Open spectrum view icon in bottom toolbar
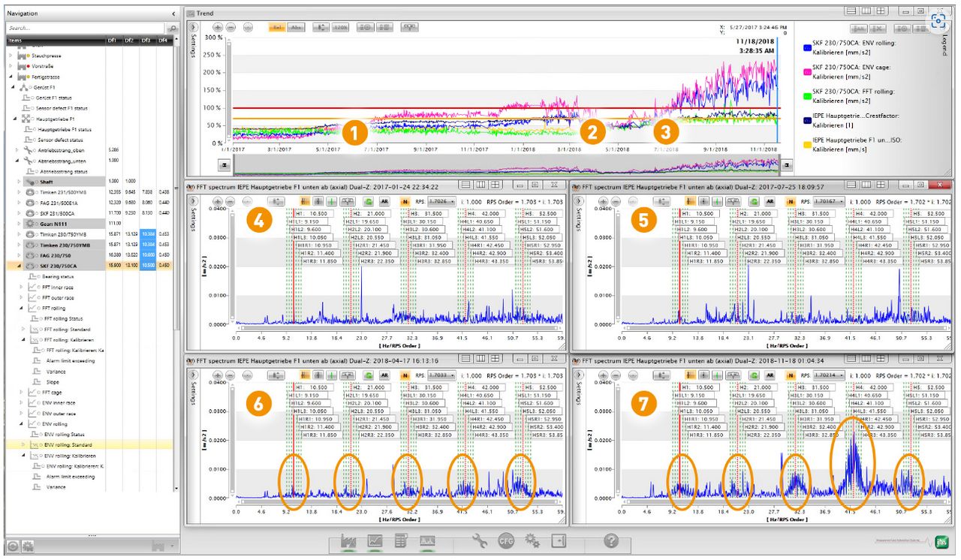Viewport: 961px width, 560px height. click(428, 540)
